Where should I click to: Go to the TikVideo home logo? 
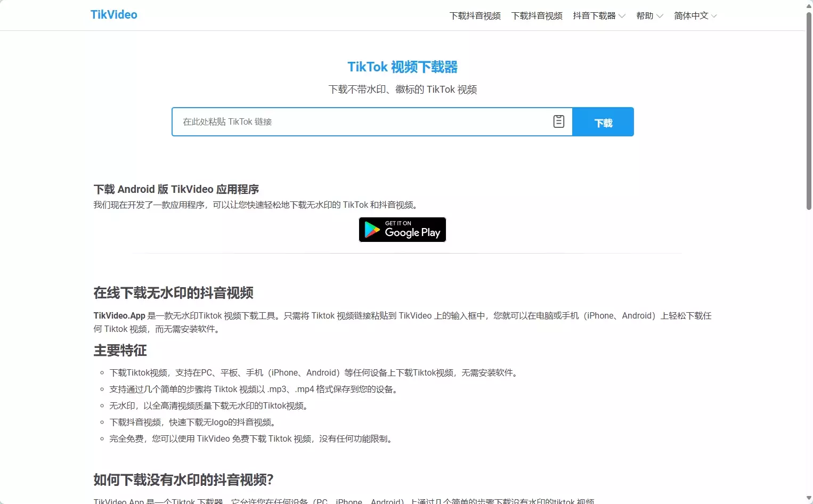tap(114, 15)
